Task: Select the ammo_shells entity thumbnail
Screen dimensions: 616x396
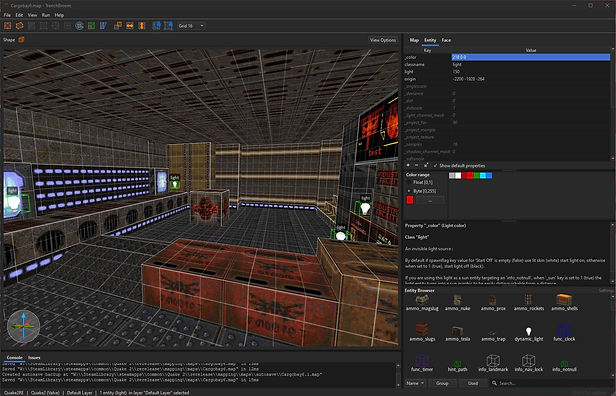Action: [x=564, y=302]
